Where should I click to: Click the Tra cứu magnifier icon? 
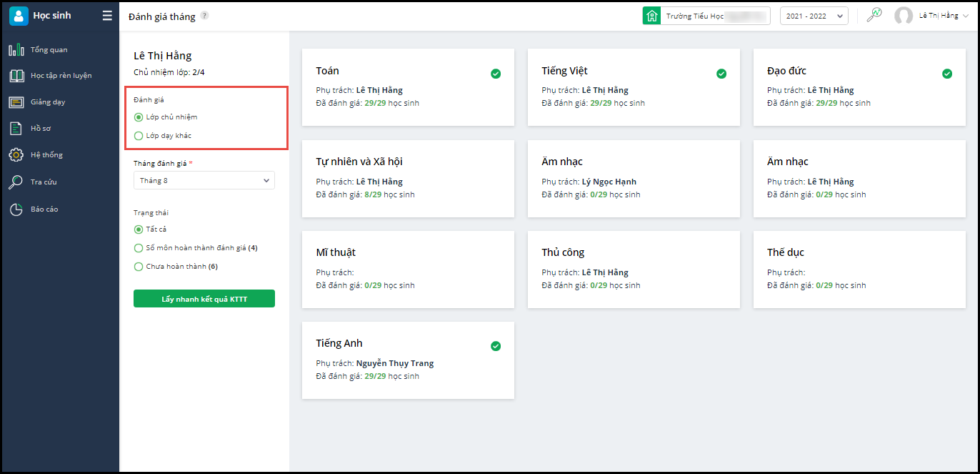pyautogui.click(x=16, y=182)
